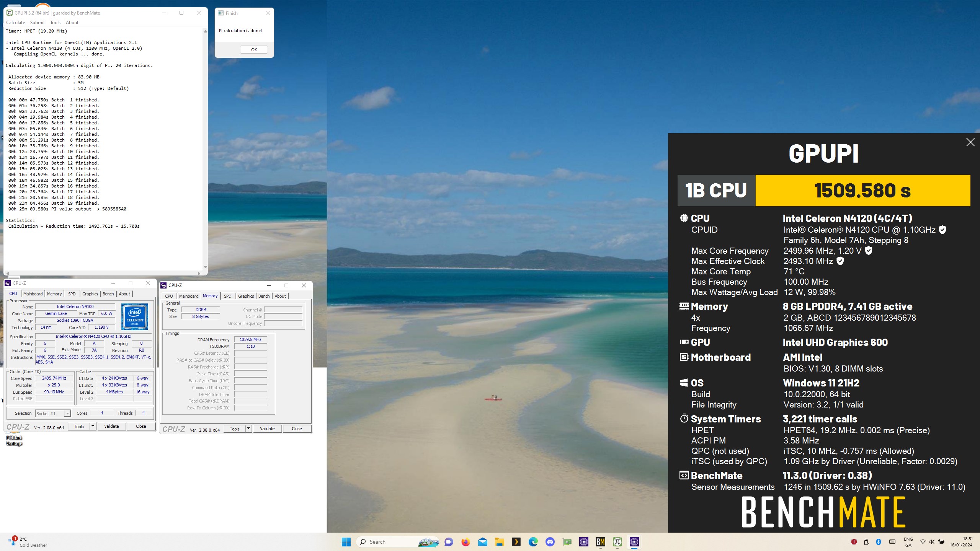Click Tools button in right CPU-Z
This screenshot has height=551, width=980.
coord(235,429)
